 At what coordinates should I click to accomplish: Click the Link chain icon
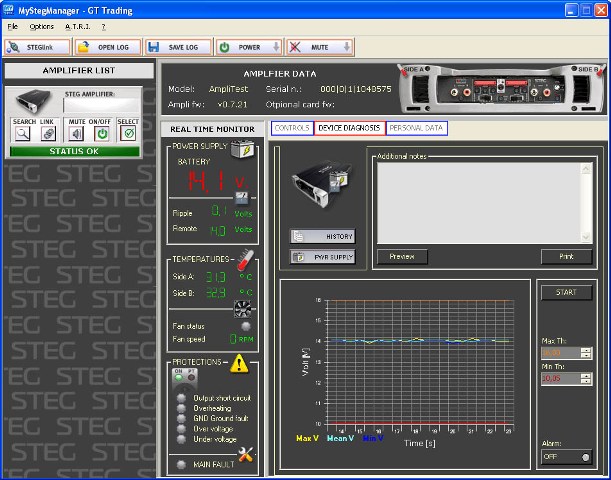click(47, 135)
